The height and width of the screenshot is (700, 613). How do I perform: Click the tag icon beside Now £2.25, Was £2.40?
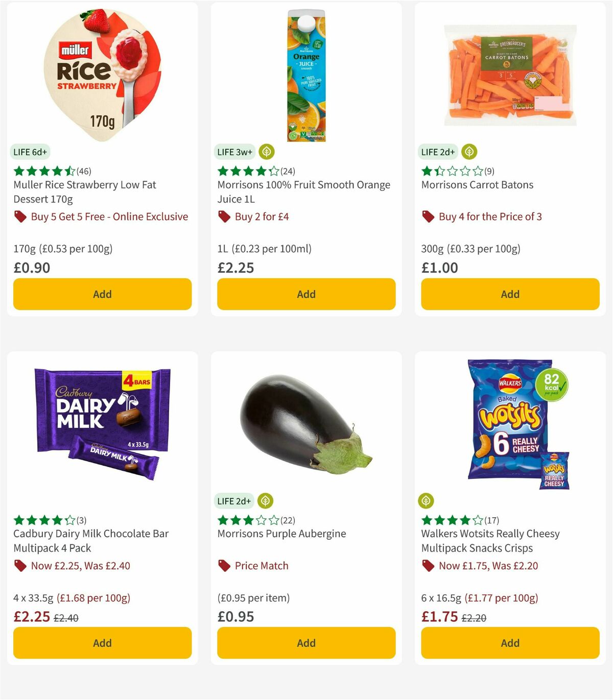click(20, 566)
